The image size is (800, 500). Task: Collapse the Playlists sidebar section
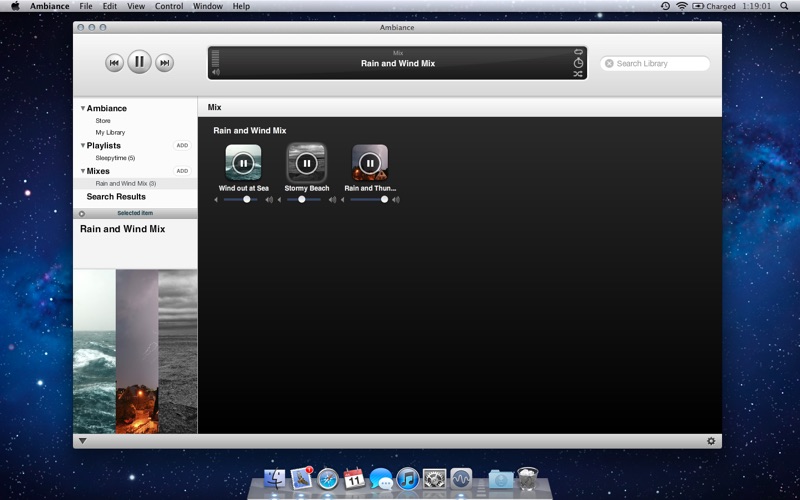pos(83,146)
